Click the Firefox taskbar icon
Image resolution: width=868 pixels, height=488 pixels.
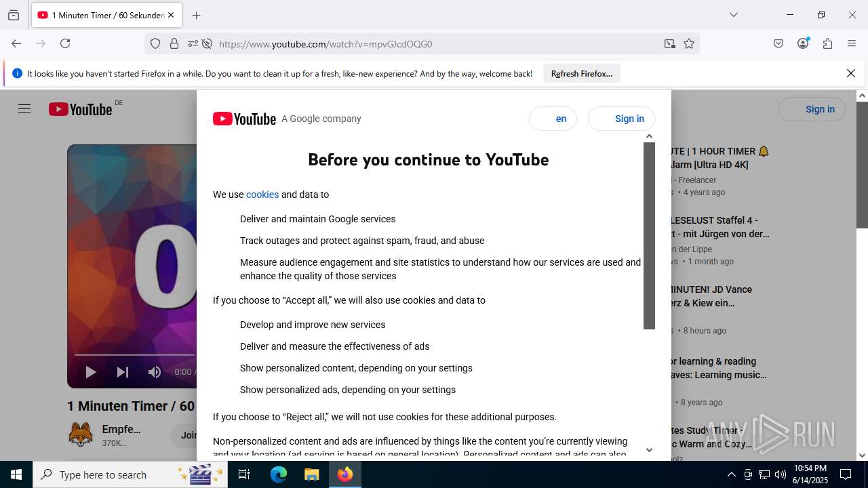(x=345, y=474)
